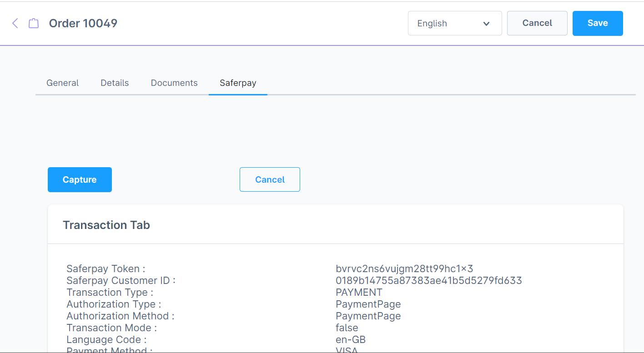Click the Saferpay Customer ID value
The image size is (644, 353).
coord(429,280)
